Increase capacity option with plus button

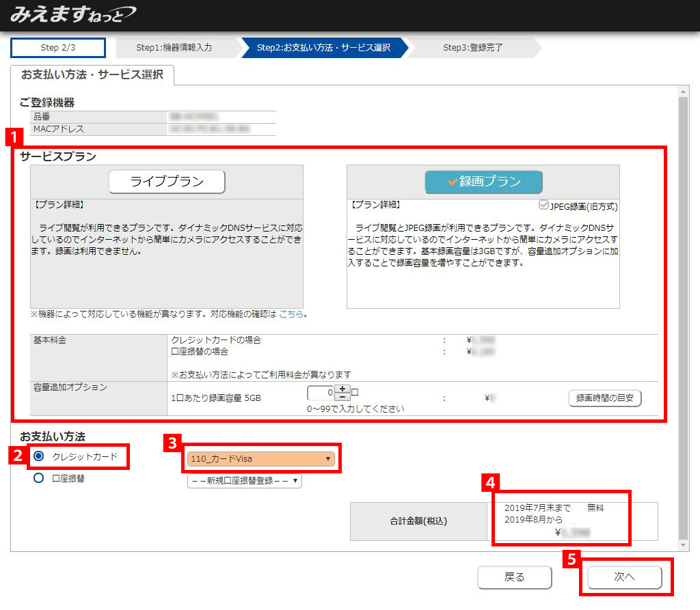tap(343, 390)
